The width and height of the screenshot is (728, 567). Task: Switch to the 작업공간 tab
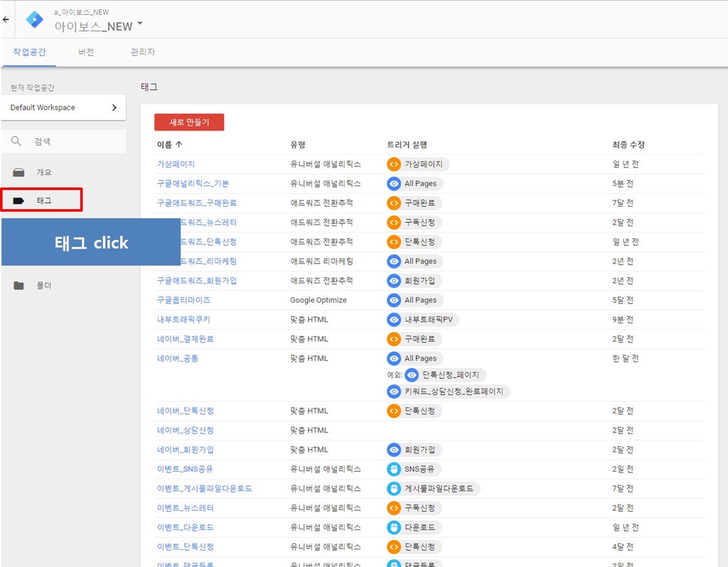(29, 52)
